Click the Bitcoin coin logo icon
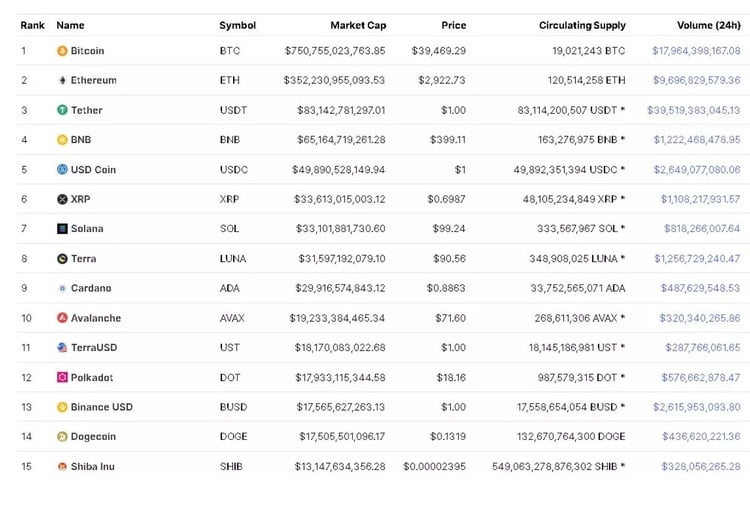Image resolution: width=750 pixels, height=510 pixels. tap(62, 50)
